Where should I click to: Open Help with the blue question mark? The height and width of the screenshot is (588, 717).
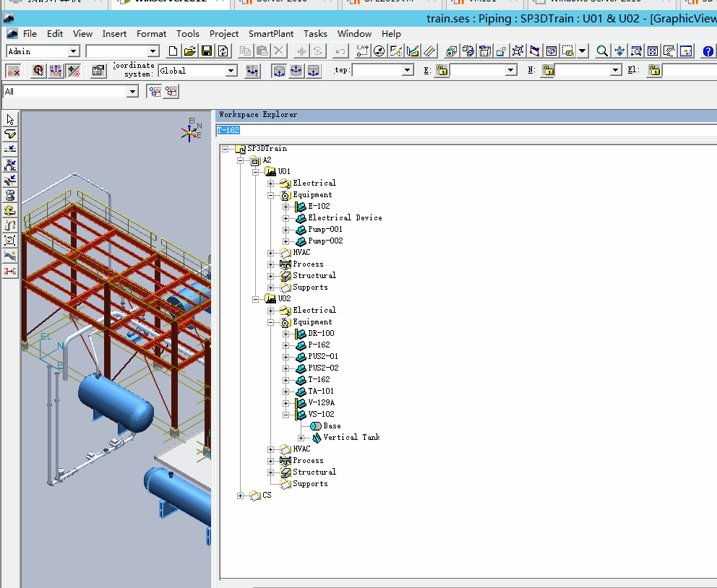point(708,51)
